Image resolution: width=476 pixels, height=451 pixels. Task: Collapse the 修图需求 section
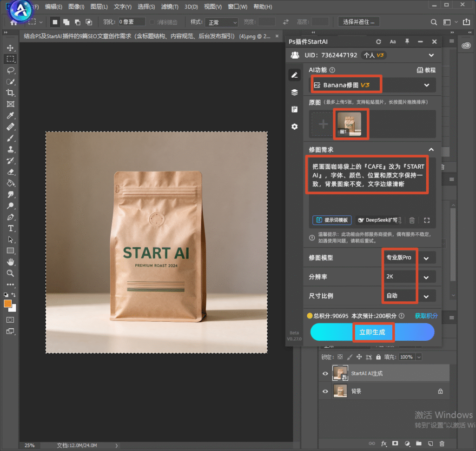point(431,150)
